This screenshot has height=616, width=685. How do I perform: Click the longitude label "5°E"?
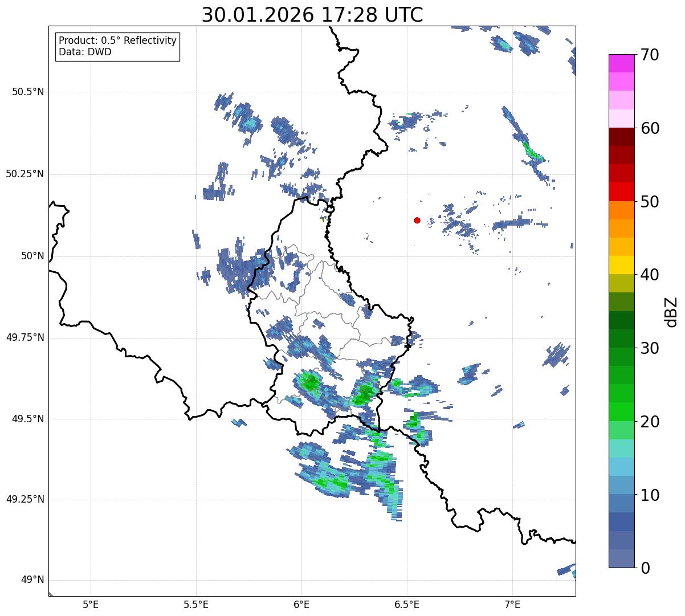(x=91, y=605)
